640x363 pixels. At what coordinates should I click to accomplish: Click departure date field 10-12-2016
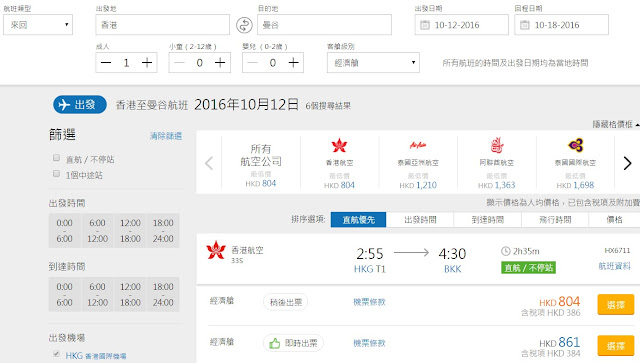point(462,24)
